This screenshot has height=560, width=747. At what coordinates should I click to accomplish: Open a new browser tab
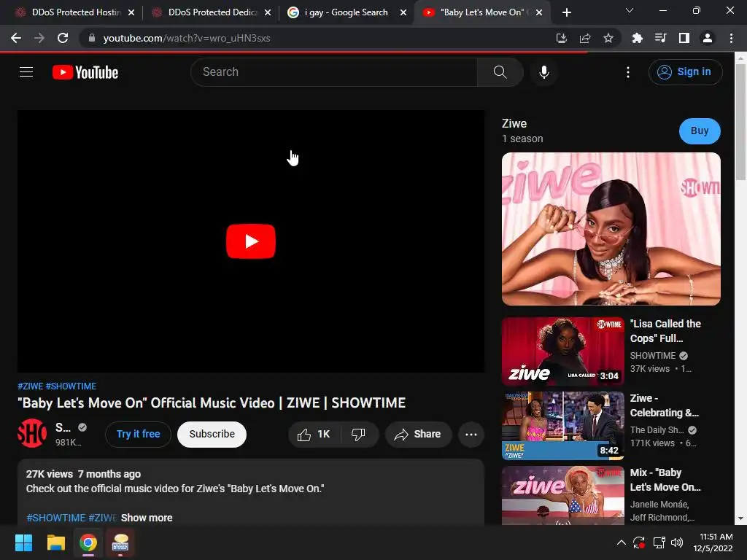(566, 12)
